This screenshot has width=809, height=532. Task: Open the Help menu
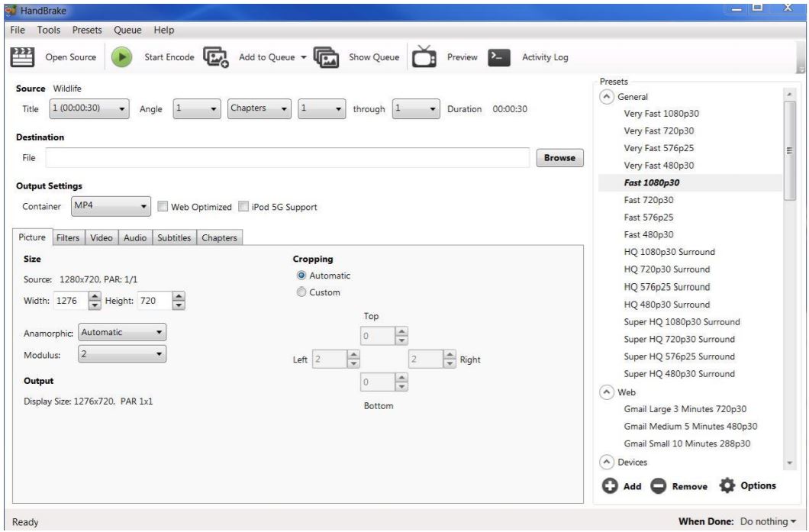(164, 30)
